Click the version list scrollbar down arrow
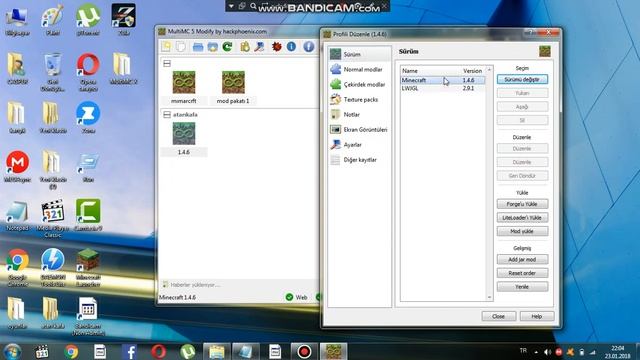 click(x=489, y=297)
